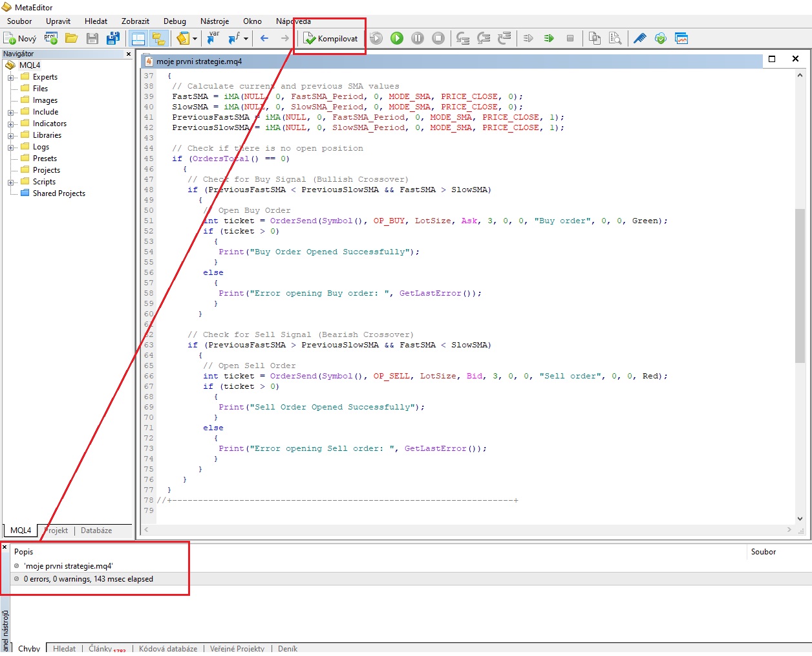Open the Debug menu
This screenshot has height=656, width=812.
click(174, 21)
